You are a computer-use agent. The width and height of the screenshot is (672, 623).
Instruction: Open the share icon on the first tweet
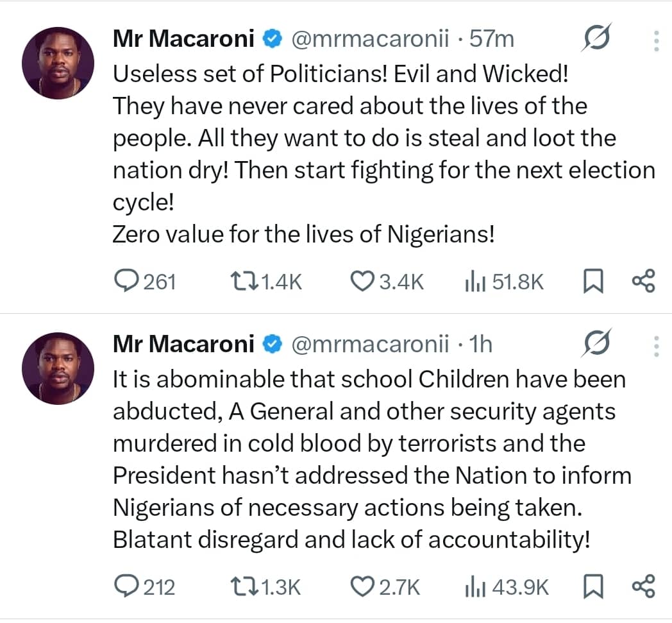click(644, 280)
